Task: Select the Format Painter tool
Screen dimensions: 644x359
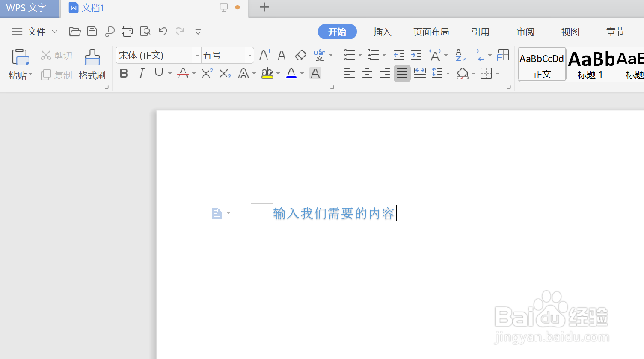Action: pyautogui.click(x=92, y=64)
